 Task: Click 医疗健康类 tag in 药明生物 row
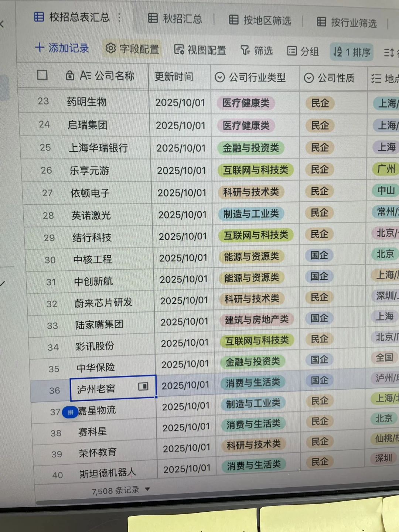point(246,103)
